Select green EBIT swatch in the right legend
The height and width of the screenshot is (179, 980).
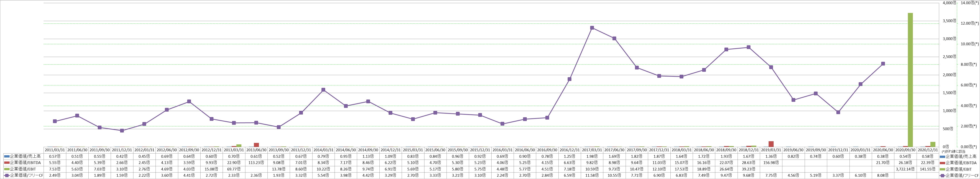942,169
